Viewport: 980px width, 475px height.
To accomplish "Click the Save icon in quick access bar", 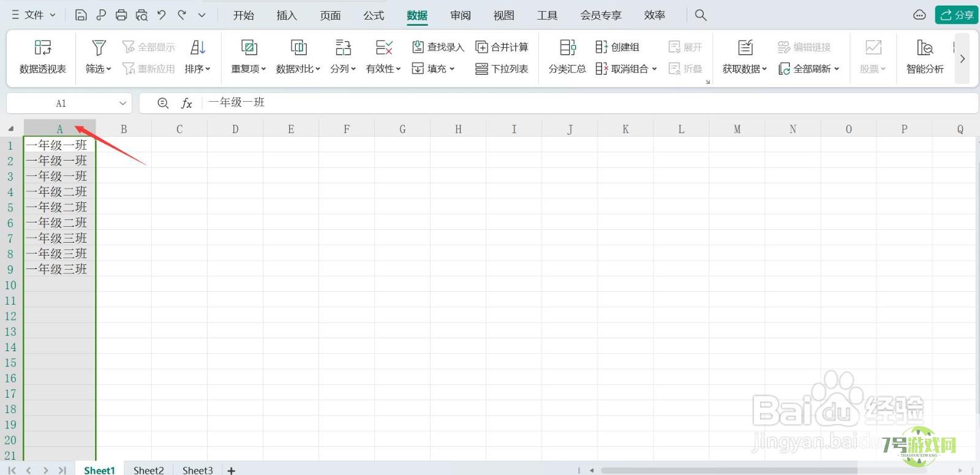I will click(81, 15).
